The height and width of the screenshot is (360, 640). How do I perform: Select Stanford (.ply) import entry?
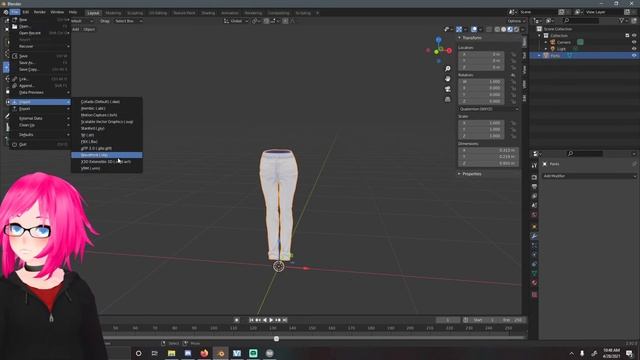pos(107,128)
